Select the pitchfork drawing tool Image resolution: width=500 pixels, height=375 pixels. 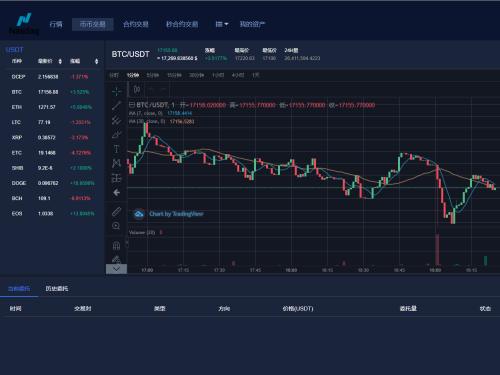[116, 120]
